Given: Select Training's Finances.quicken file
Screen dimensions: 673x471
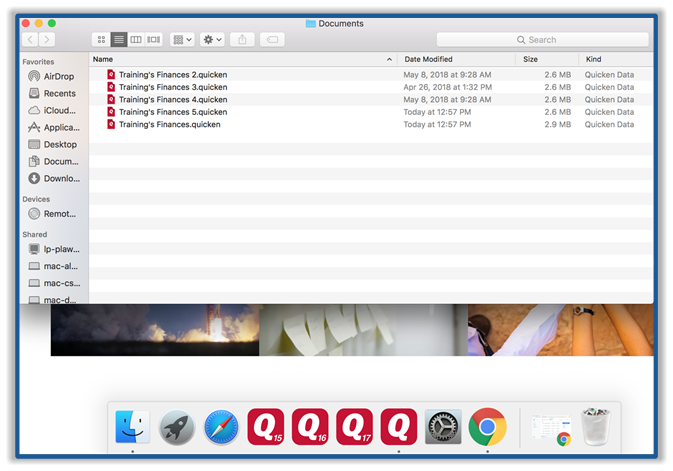Looking at the screenshot, I should (169, 125).
